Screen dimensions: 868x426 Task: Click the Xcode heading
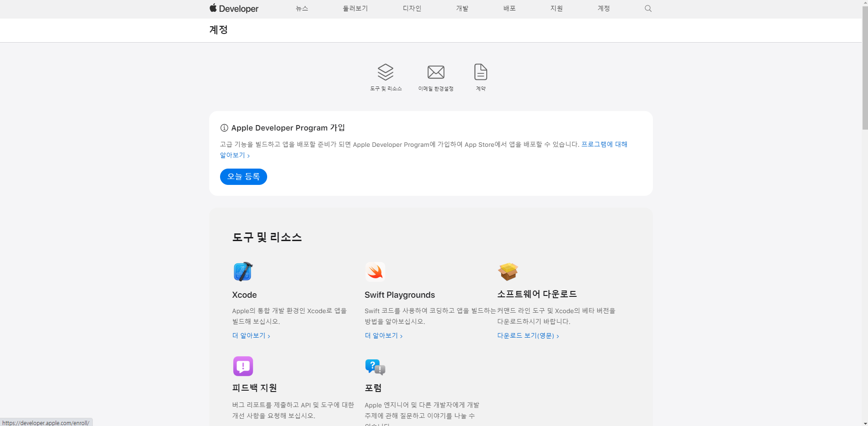click(x=245, y=295)
